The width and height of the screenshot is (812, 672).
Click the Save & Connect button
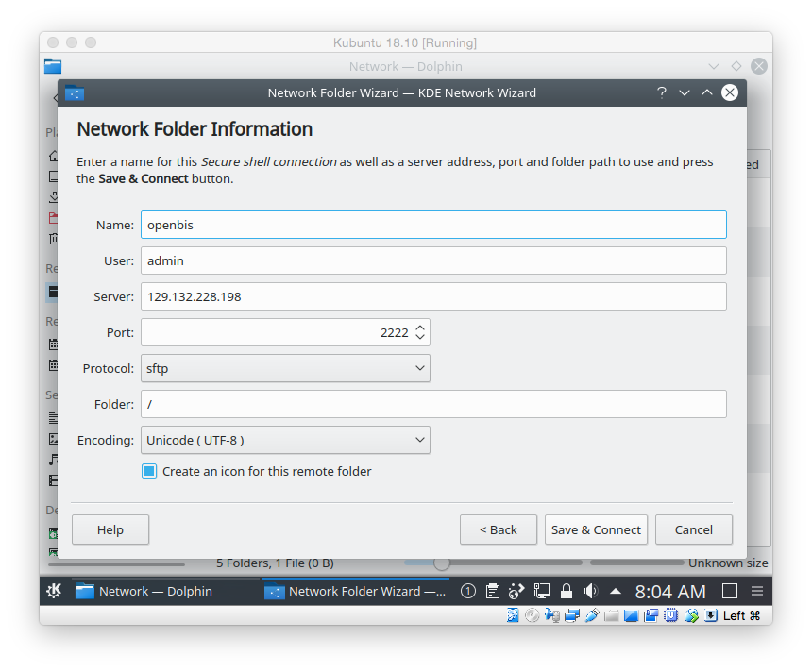pos(596,529)
